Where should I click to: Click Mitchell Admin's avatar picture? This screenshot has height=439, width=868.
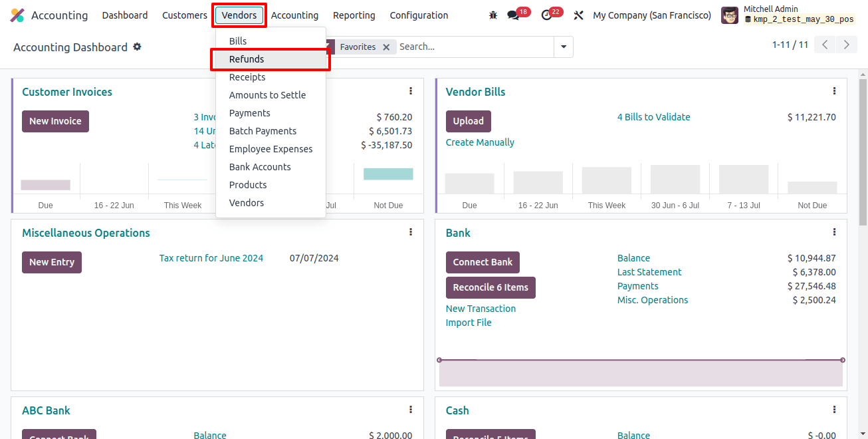(730, 15)
